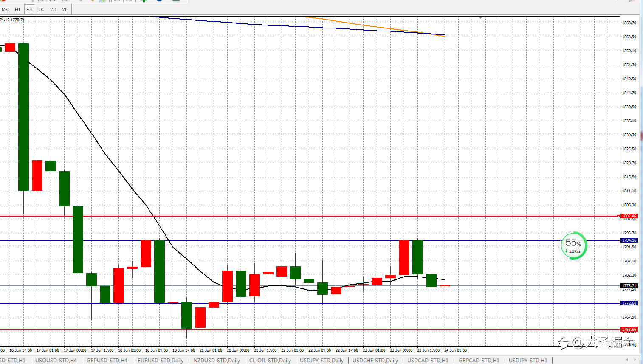Toggle the active H4 timeframe button
Image resolution: width=643 pixels, height=364 pixels.
point(29,9)
